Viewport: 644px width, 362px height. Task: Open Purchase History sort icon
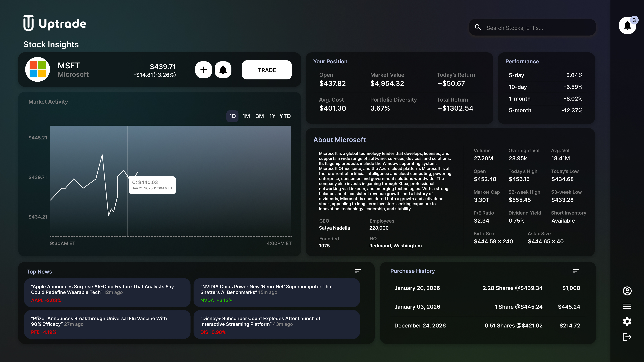click(x=576, y=271)
